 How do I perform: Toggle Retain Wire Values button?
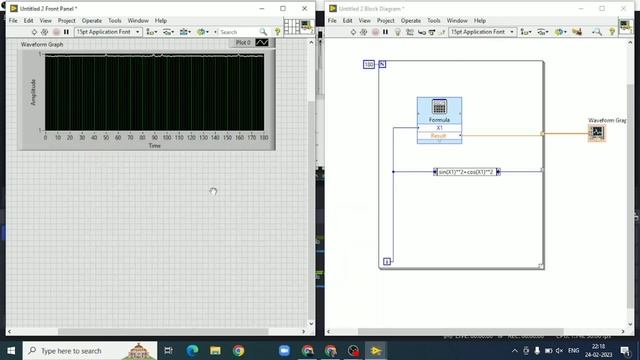point(410,32)
